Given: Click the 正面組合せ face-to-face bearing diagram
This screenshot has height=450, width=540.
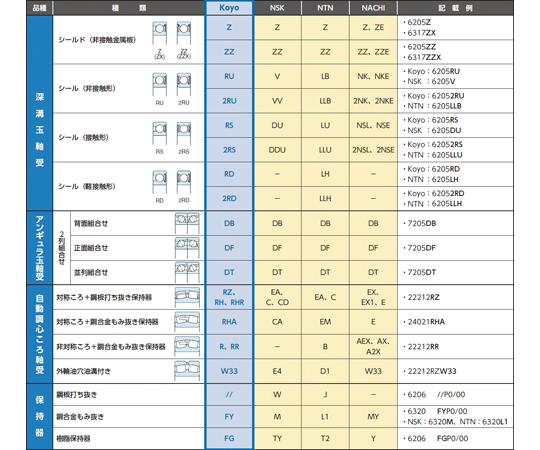Looking at the screenshot, I should (x=187, y=248).
